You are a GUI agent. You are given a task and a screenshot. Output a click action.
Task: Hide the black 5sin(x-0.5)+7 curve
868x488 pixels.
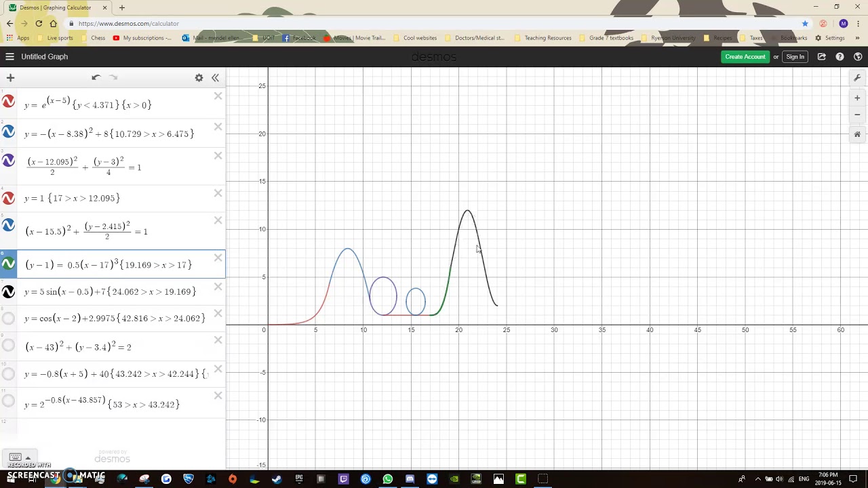[x=8, y=291]
